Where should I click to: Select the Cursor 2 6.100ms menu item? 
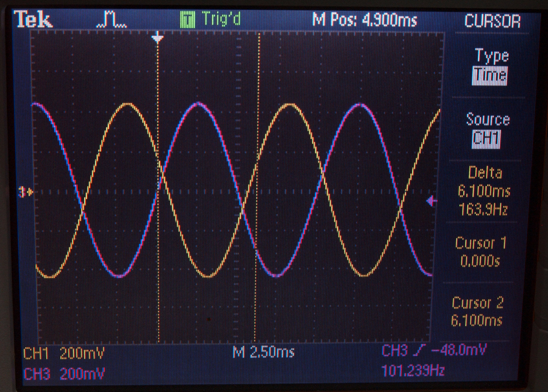click(477, 312)
